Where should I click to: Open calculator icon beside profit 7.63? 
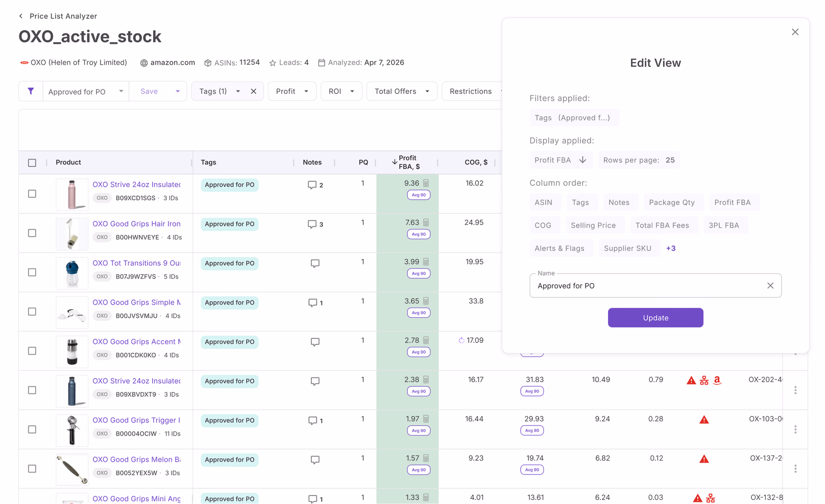click(x=426, y=222)
